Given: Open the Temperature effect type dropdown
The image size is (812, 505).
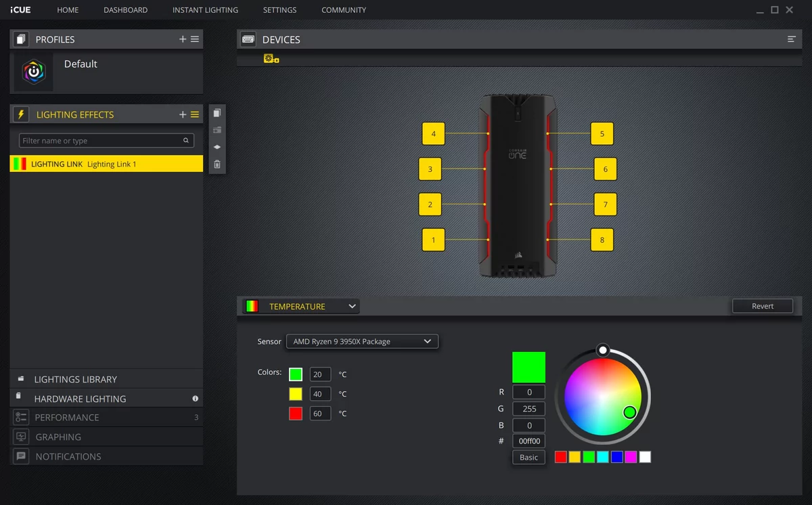Looking at the screenshot, I should click(x=301, y=307).
